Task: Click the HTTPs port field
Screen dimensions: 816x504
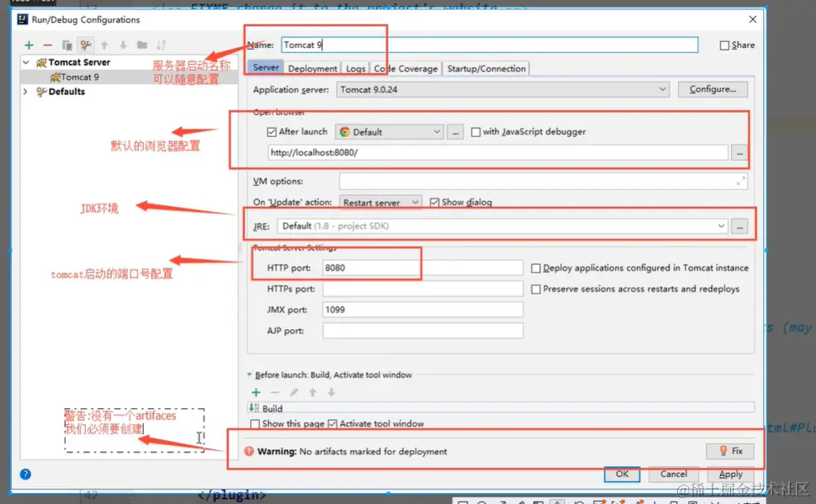Action: pos(422,289)
